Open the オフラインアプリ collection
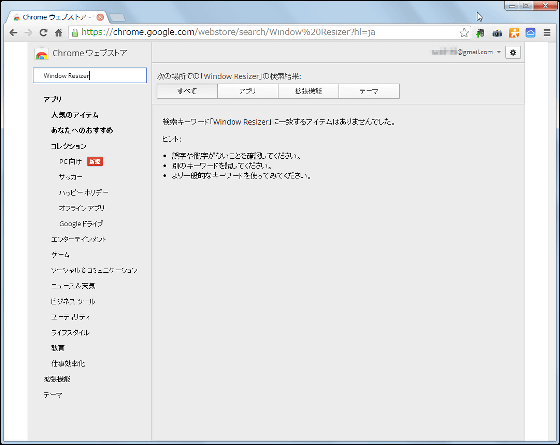Screen dimensions: 560x445 [82, 208]
